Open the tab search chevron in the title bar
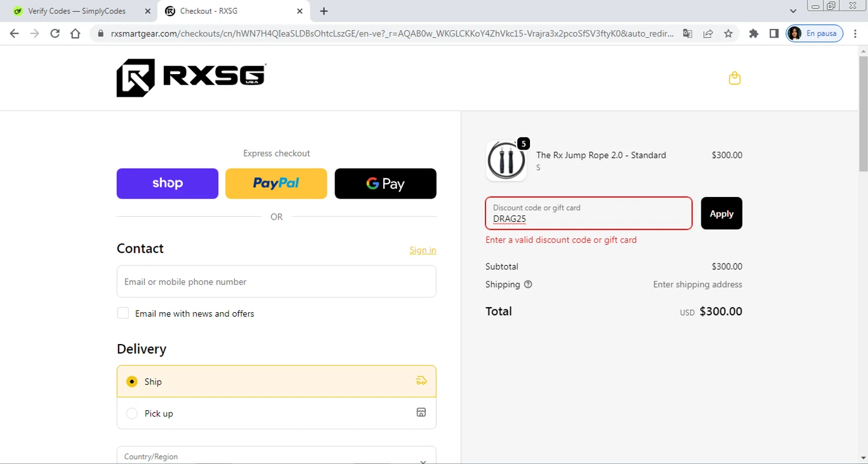 793,11
